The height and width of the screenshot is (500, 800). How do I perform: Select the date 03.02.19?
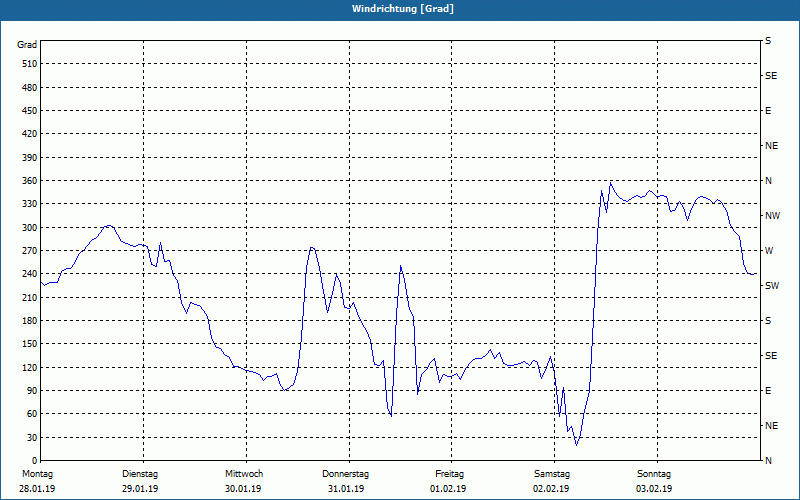click(x=654, y=489)
